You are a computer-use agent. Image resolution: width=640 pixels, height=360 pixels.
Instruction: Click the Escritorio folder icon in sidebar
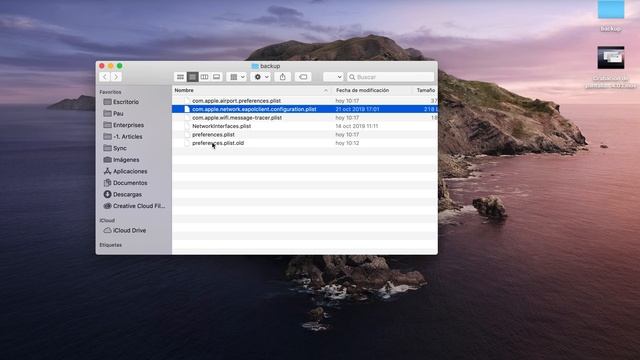click(x=107, y=102)
